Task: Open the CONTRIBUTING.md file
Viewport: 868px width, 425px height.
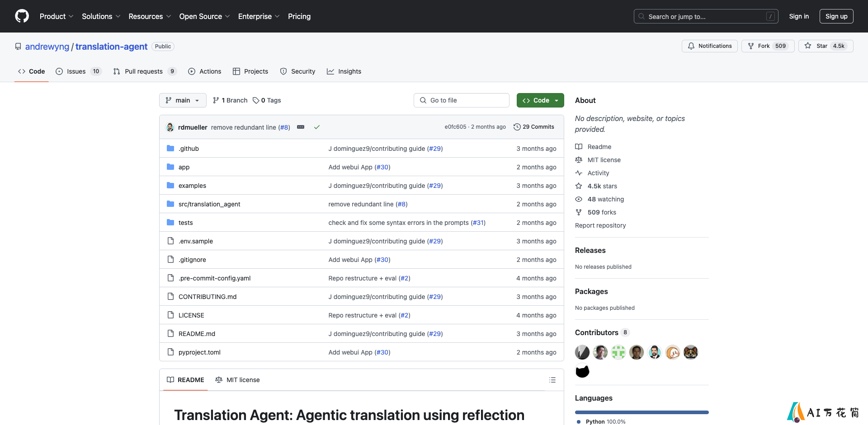Action: tap(208, 297)
